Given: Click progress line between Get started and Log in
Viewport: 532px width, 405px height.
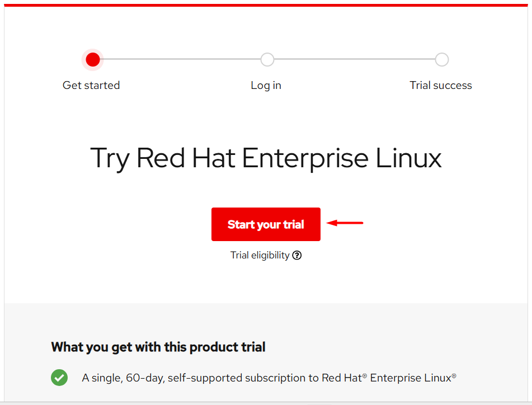Looking at the screenshot, I should coord(180,59).
